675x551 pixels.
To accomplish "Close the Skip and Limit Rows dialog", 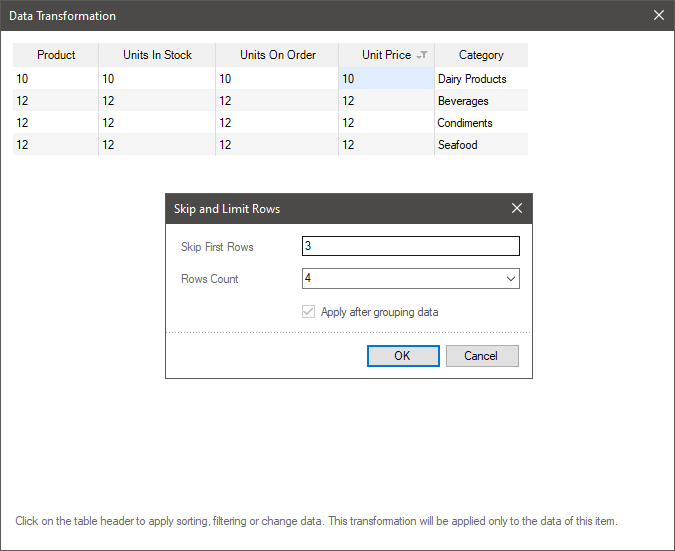I will 517,208.
